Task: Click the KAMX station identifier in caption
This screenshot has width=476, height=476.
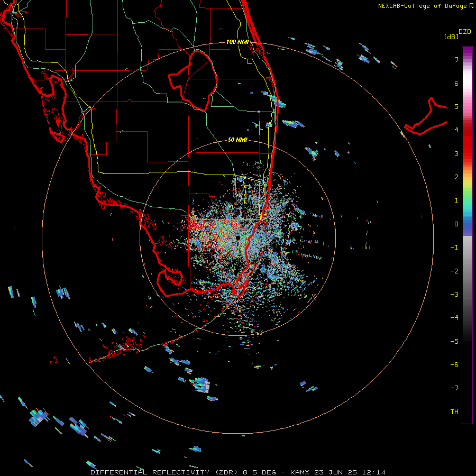Action: tap(300, 472)
